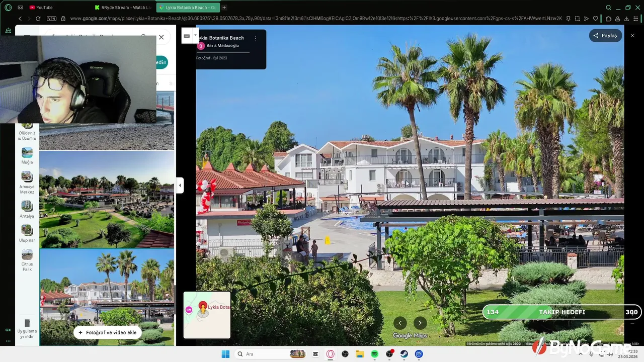This screenshot has width=644, height=362.
Task: Open the Amasya Merkez shortcut
Action: [27, 183]
